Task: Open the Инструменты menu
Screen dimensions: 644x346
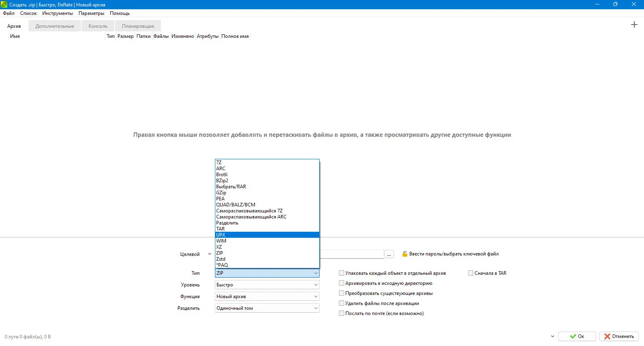Action: point(58,13)
